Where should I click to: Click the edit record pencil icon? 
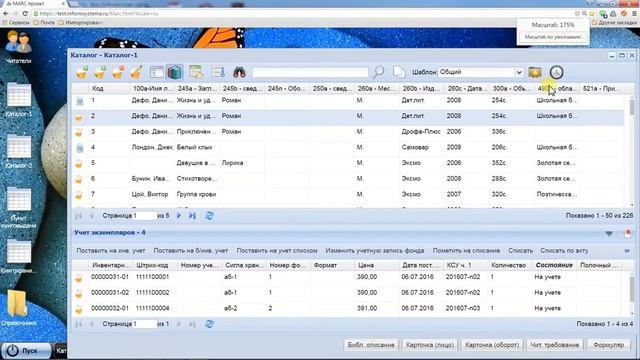136,72
